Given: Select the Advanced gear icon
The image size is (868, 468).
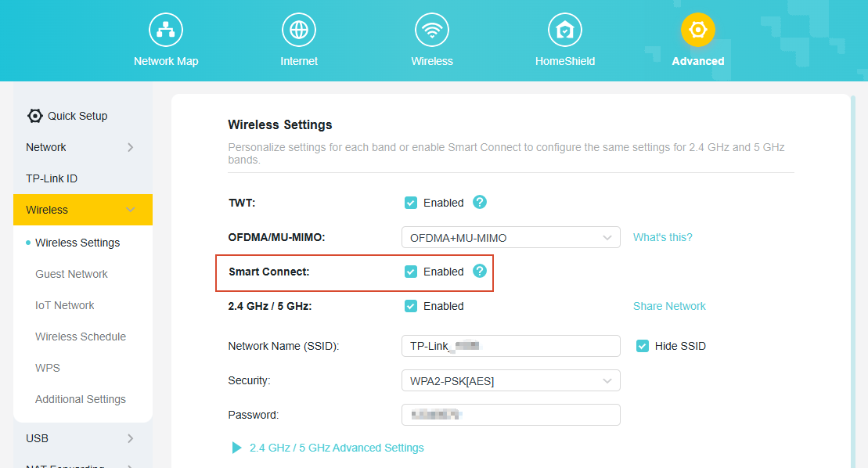Looking at the screenshot, I should (x=697, y=29).
